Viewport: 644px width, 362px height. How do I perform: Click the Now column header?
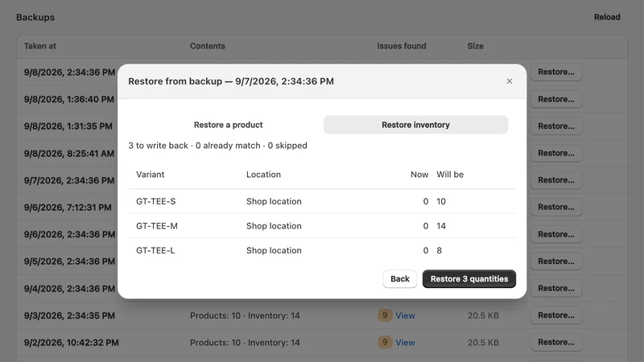419,175
